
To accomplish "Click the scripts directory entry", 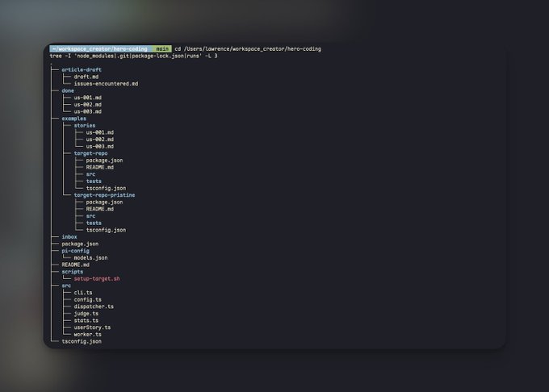I will [x=73, y=272].
